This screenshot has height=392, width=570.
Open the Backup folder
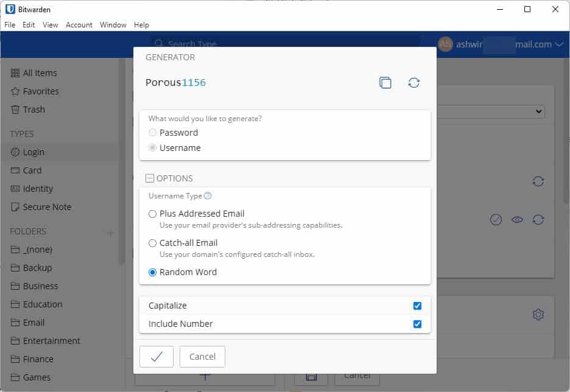click(37, 268)
